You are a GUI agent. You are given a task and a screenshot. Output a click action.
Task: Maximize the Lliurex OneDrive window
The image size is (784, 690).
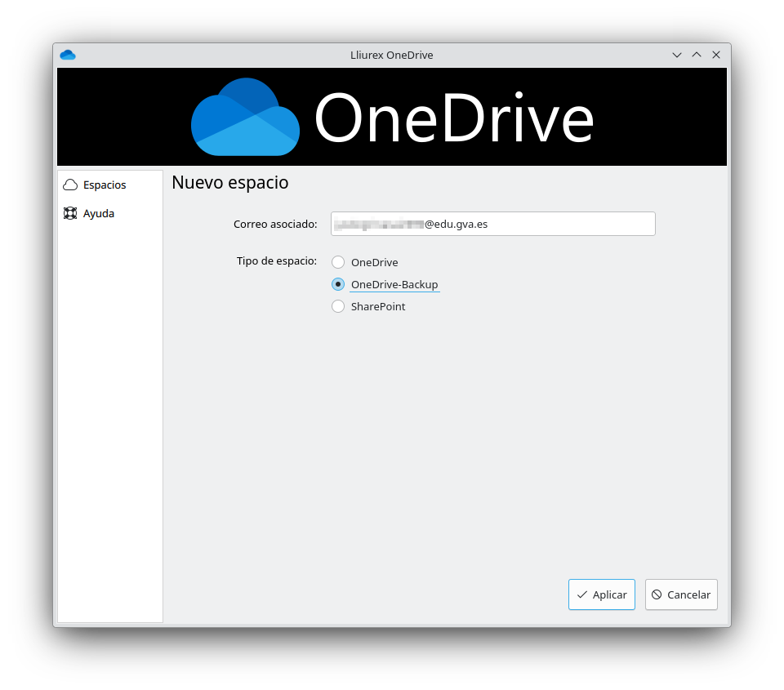tap(697, 55)
